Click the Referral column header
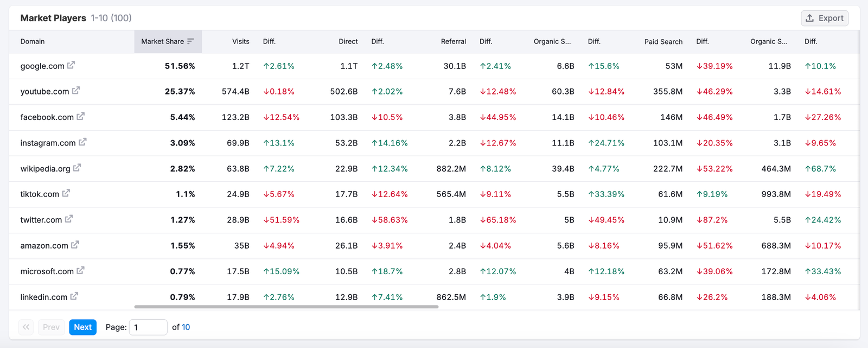 453,41
